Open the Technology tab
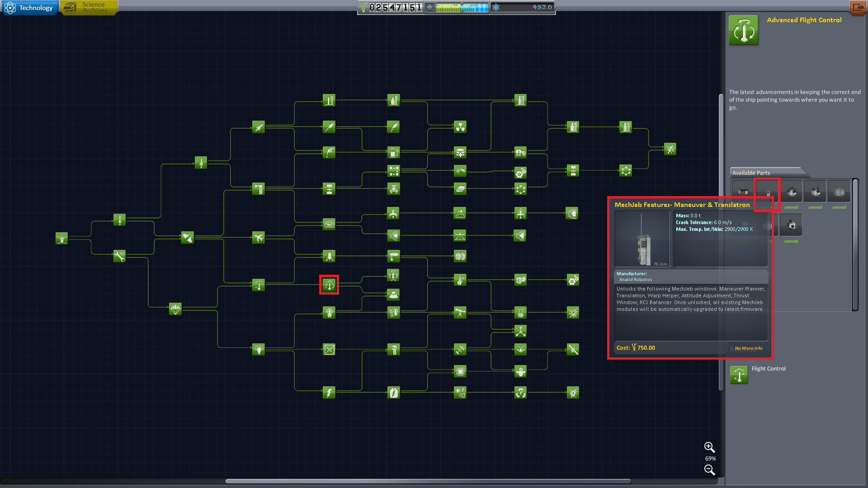The height and width of the screenshot is (488, 868). pyautogui.click(x=30, y=8)
